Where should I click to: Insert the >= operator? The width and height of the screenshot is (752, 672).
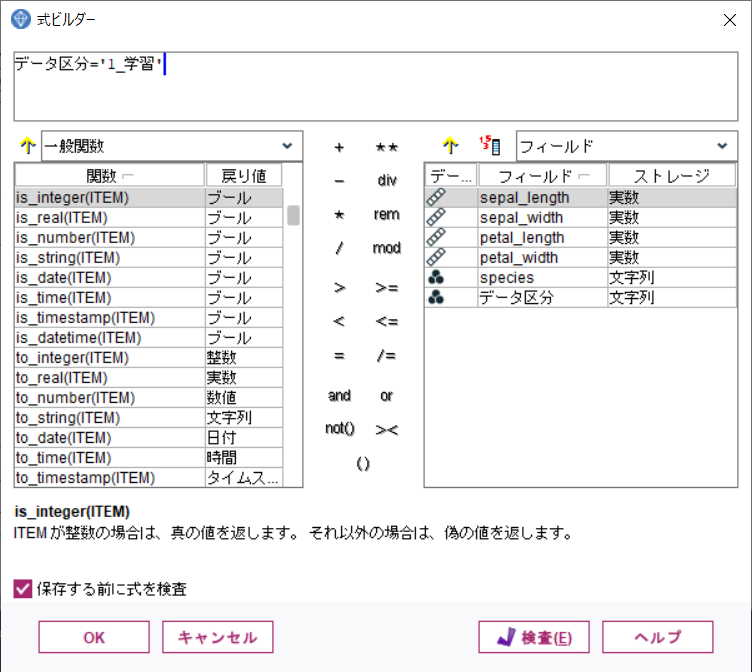click(387, 287)
